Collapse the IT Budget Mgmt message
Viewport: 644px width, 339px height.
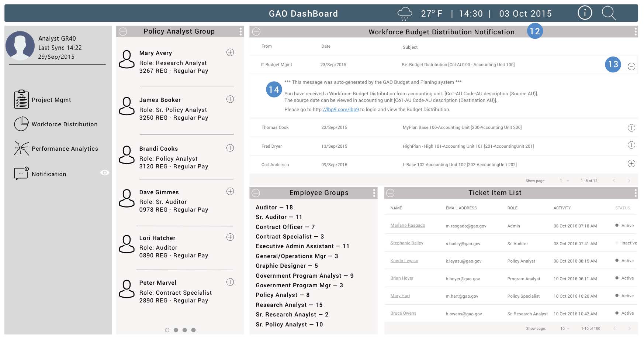(x=631, y=66)
